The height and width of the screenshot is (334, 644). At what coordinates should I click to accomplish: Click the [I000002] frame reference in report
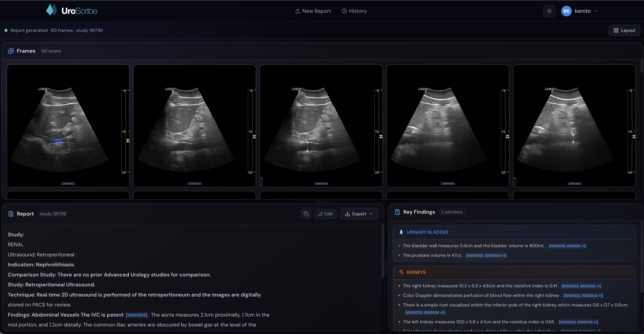tap(136, 315)
